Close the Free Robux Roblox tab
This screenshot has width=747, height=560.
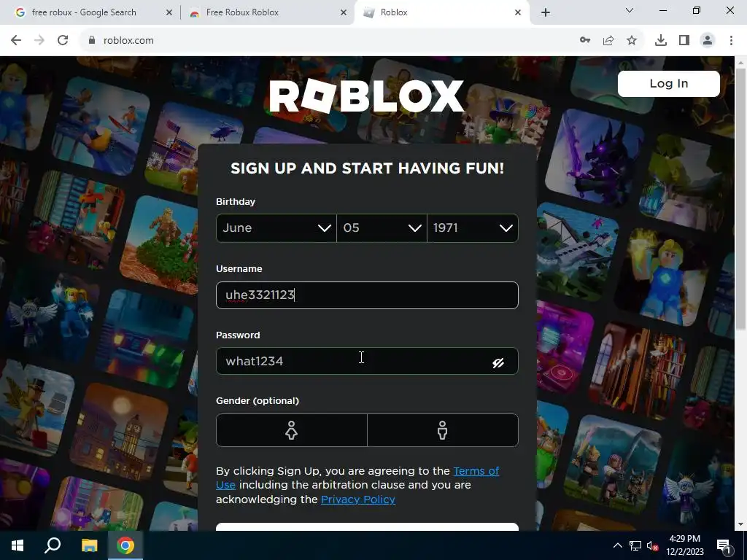[x=344, y=12]
